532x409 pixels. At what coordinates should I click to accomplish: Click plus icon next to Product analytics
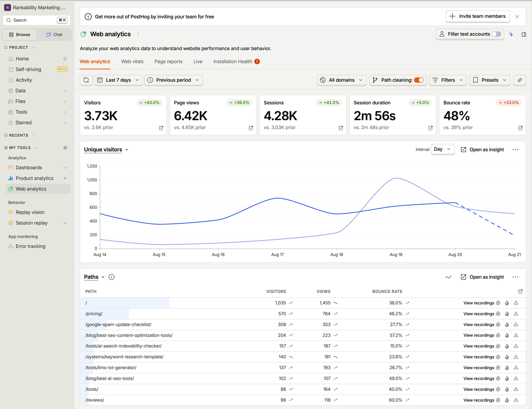pyautogui.click(x=65, y=178)
